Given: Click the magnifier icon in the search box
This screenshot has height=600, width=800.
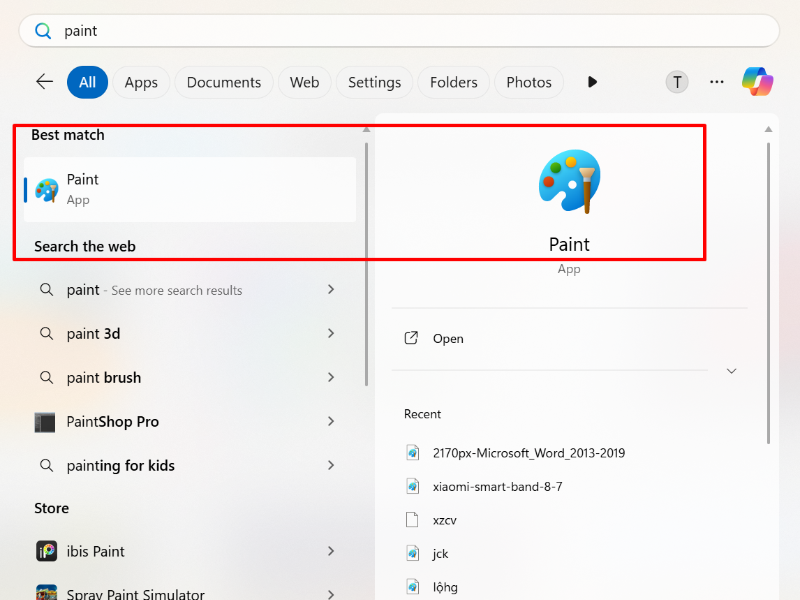Looking at the screenshot, I should [42, 31].
